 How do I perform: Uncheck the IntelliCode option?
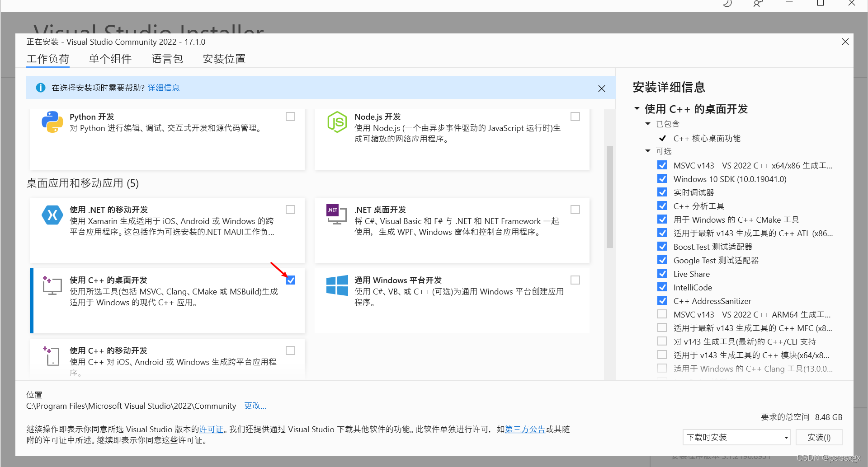(662, 287)
